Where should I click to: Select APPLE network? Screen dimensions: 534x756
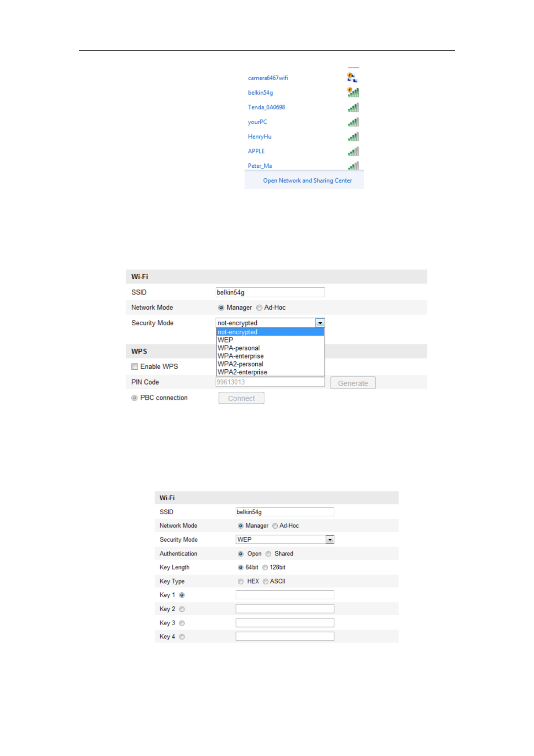point(256,151)
